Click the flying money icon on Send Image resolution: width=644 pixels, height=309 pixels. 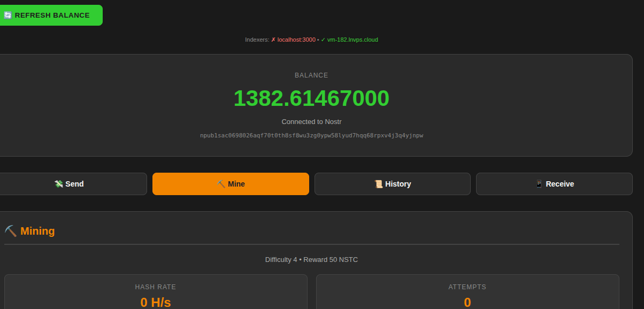tap(59, 184)
